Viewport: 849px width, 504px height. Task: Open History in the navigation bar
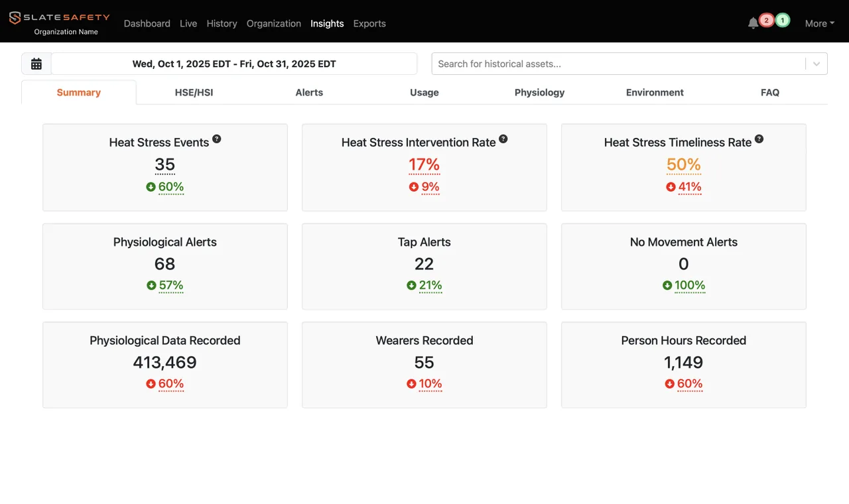click(x=222, y=23)
